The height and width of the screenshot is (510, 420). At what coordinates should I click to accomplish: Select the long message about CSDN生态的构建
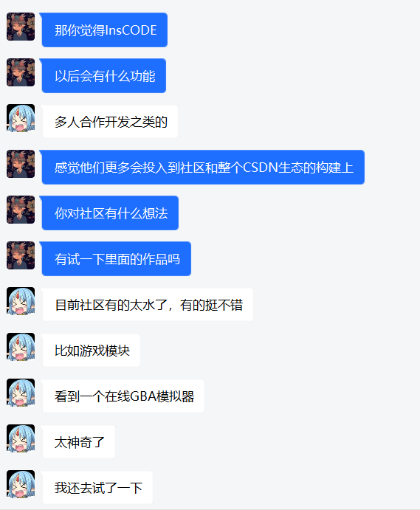(203, 168)
